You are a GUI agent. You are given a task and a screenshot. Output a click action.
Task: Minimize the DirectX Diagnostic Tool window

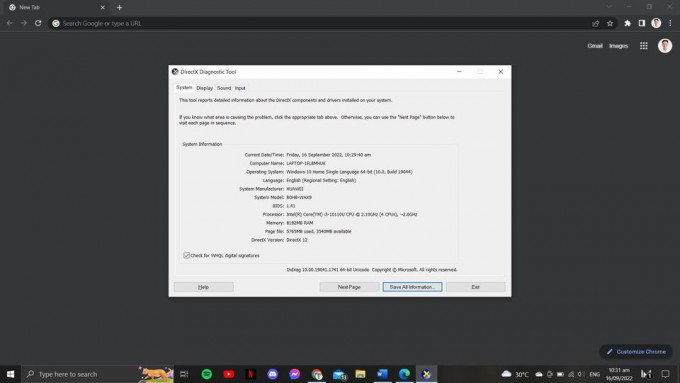(x=459, y=72)
